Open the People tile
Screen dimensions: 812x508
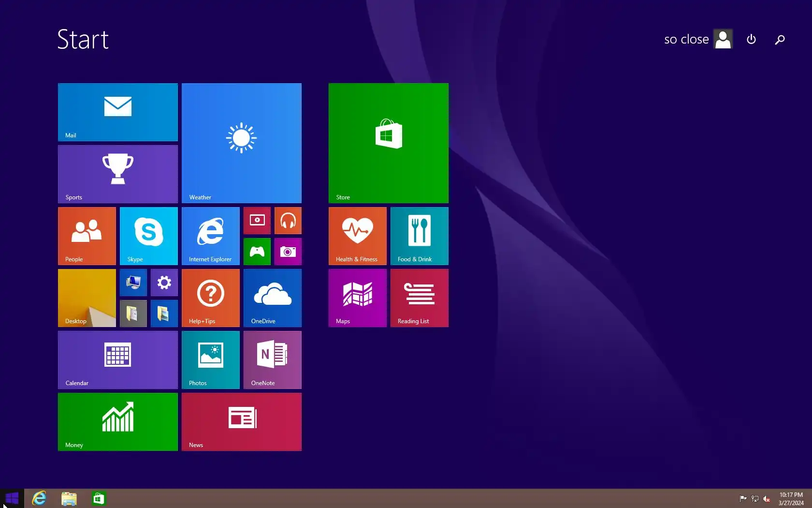87,236
